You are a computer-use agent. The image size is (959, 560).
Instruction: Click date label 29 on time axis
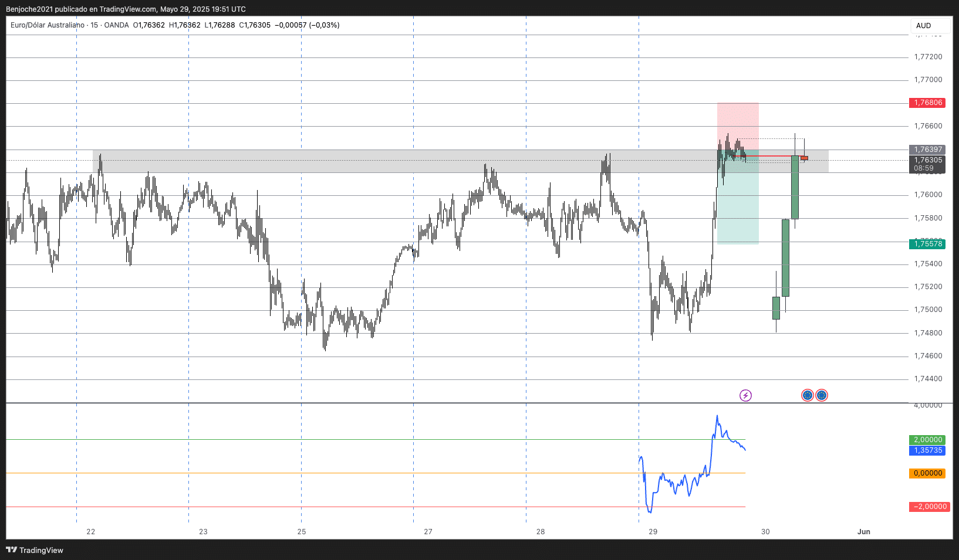coord(653,532)
